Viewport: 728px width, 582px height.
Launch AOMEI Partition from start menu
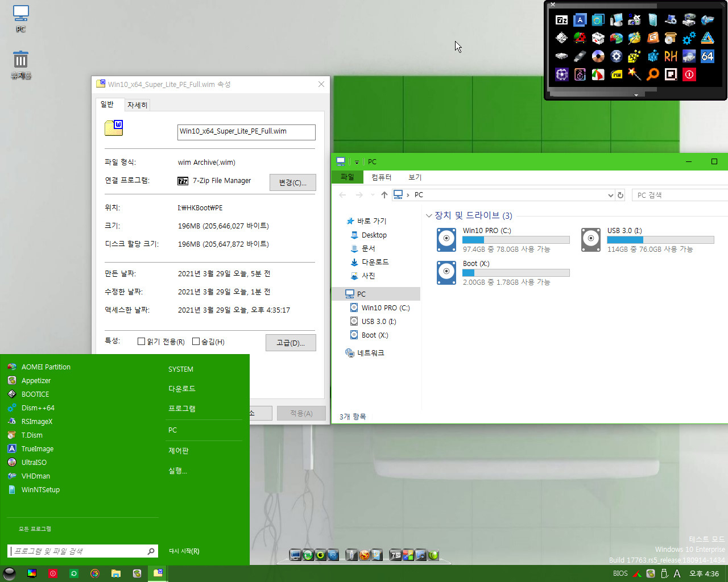coord(39,367)
